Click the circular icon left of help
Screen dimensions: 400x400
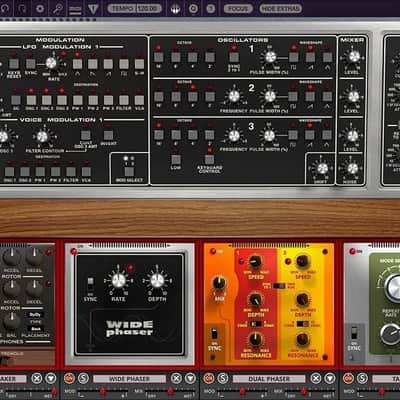click(193, 8)
